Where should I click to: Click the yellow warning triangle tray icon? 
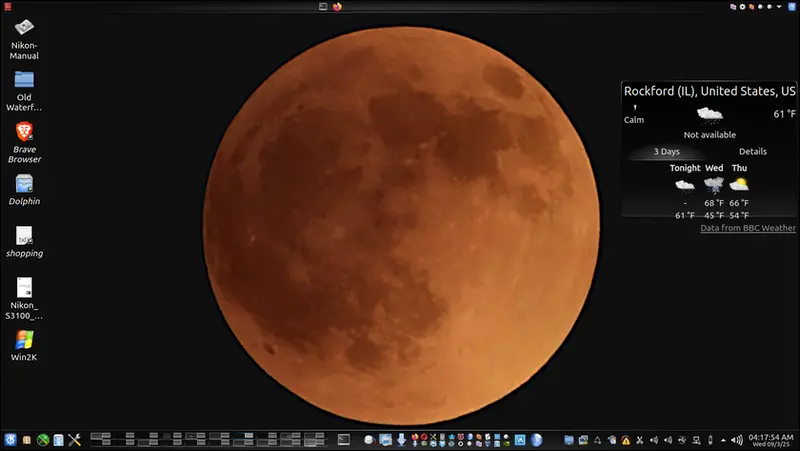(x=626, y=440)
